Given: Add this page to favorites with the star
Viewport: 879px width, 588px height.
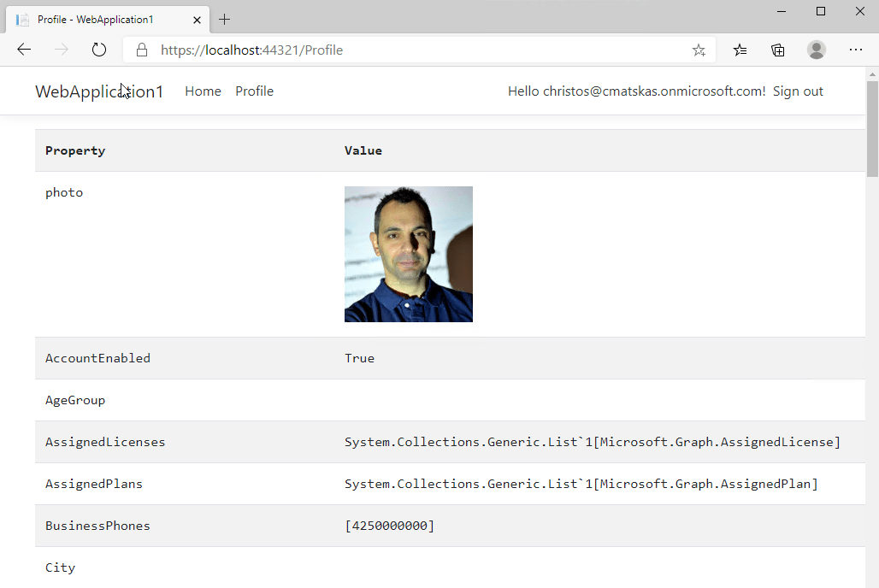Looking at the screenshot, I should coord(699,50).
